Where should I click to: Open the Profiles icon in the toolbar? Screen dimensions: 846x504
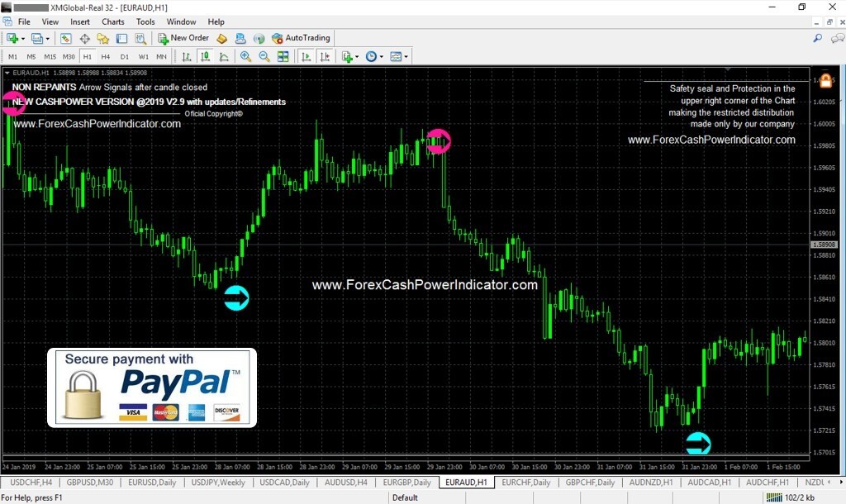click(36, 38)
